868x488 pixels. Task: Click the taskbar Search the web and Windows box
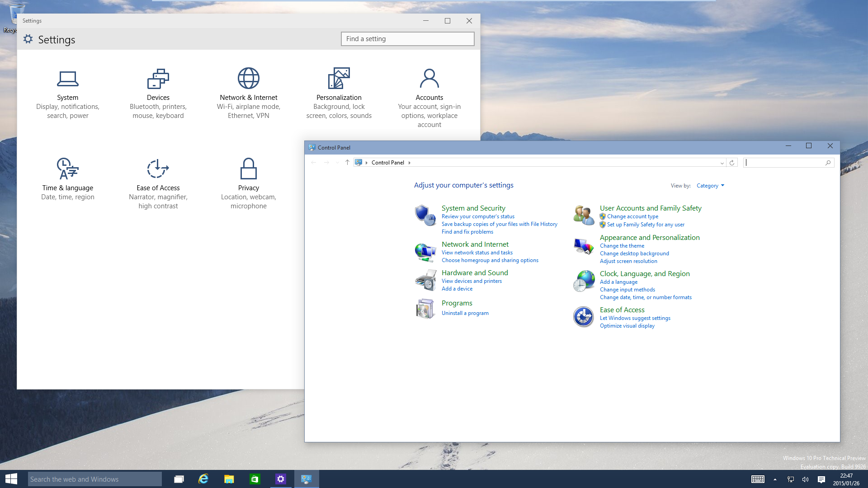[x=94, y=479]
